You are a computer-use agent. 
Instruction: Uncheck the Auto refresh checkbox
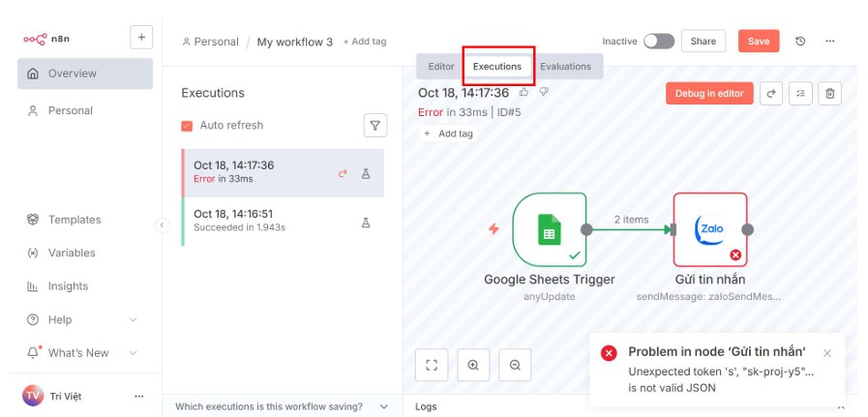(187, 126)
